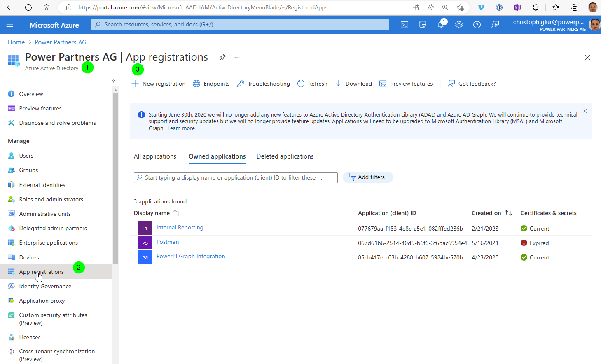Viewport: 601px width, 364px height.
Task: Pin the App registrations blade
Action: point(222,57)
